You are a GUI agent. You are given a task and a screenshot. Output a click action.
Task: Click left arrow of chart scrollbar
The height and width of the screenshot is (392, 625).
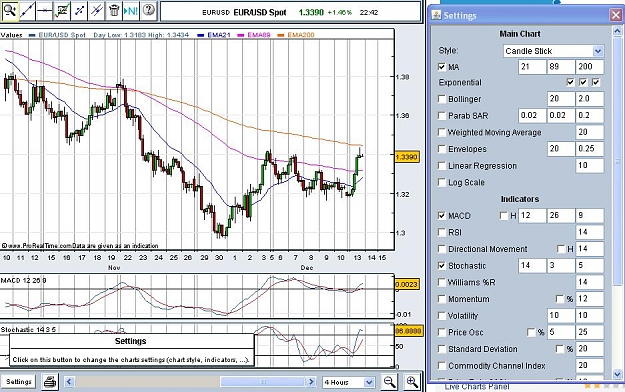click(x=69, y=382)
